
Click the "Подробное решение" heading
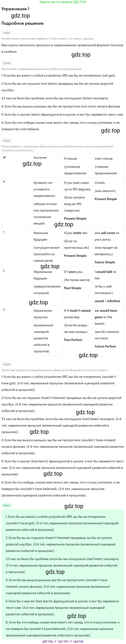point(22,23)
